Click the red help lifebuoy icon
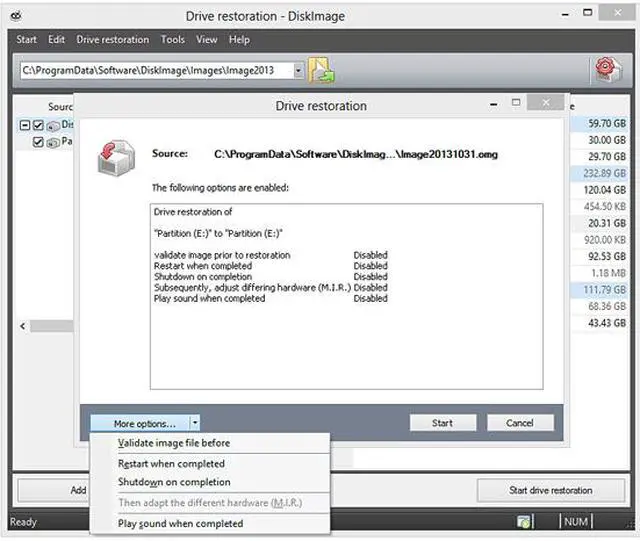 603,70
